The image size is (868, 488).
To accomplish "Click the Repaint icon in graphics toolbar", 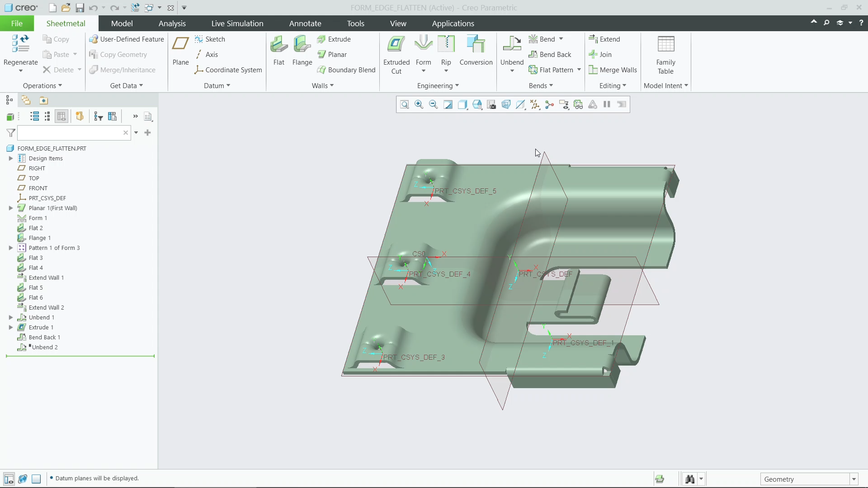I will click(x=448, y=105).
